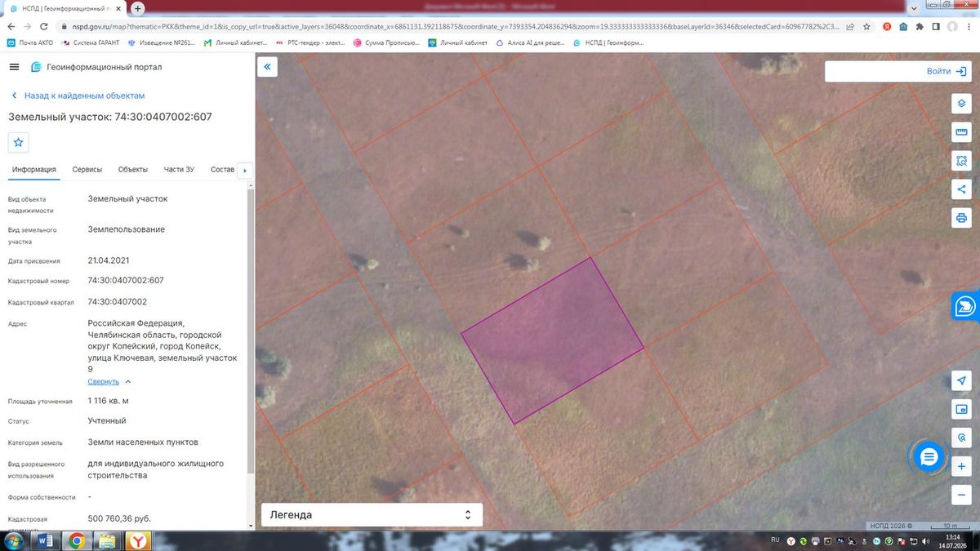The height and width of the screenshot is (551, 980).
Task: Expand the Легенда dropdown
Action: coord(372,515)
